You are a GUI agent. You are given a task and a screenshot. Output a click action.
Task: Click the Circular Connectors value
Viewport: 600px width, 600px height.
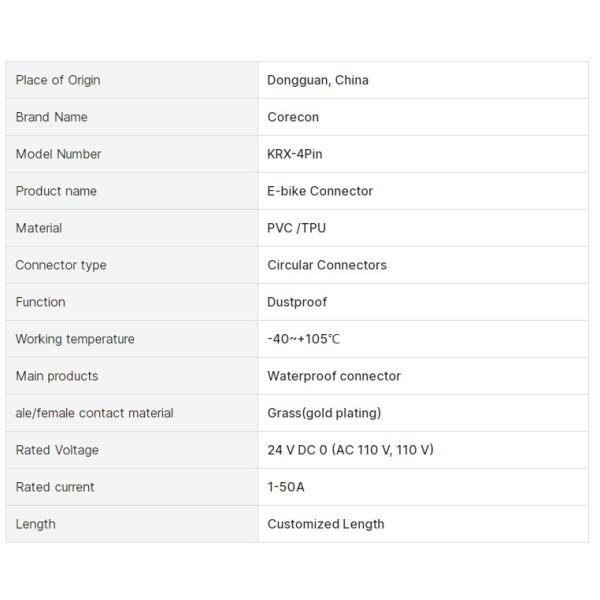pos(327,265)
